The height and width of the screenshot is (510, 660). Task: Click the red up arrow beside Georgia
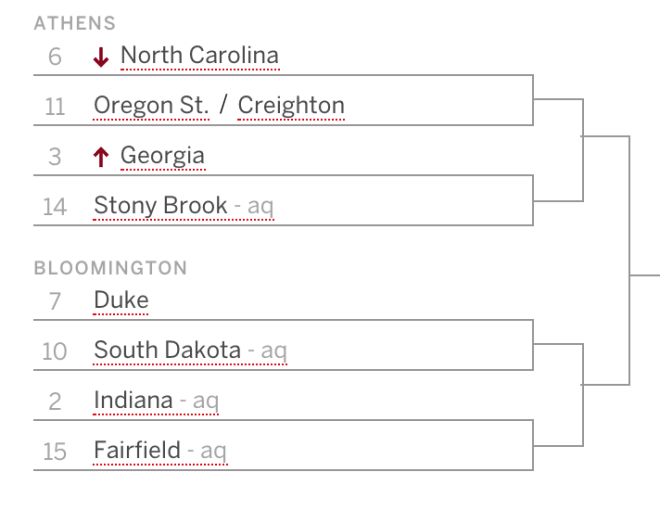point(101,157)
